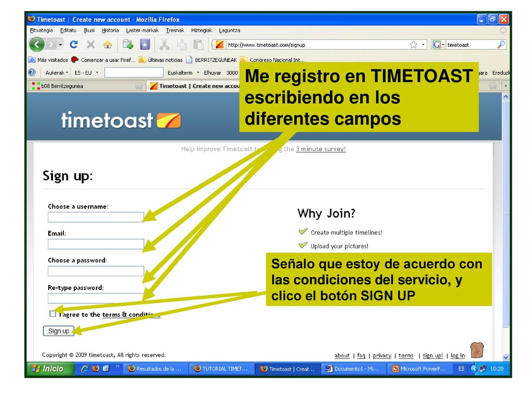
Task: Click the sign up! footer link
Action: (x=433, y=355)
